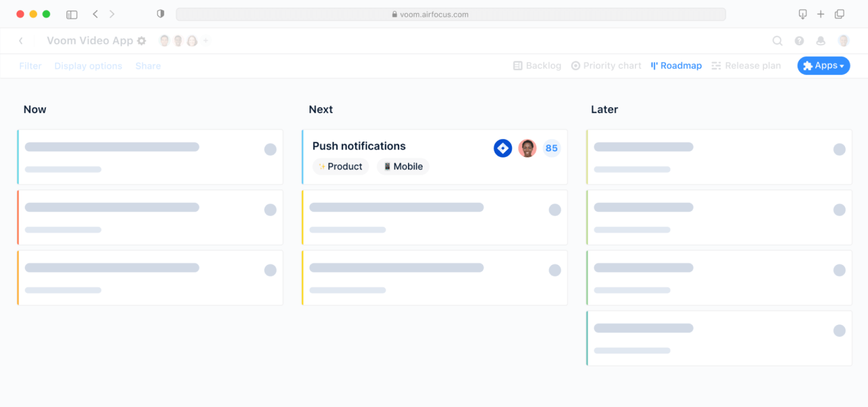Click the Backlog list icon

point(517,65)
